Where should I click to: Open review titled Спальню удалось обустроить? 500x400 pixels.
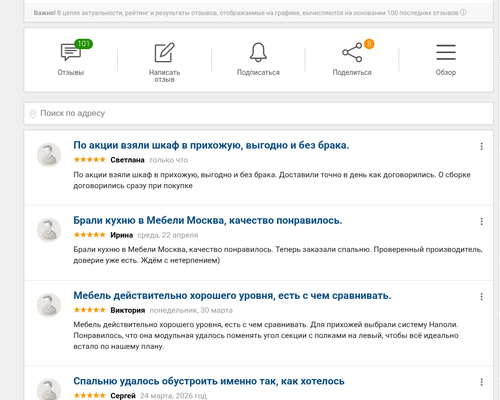coord(209,381)
